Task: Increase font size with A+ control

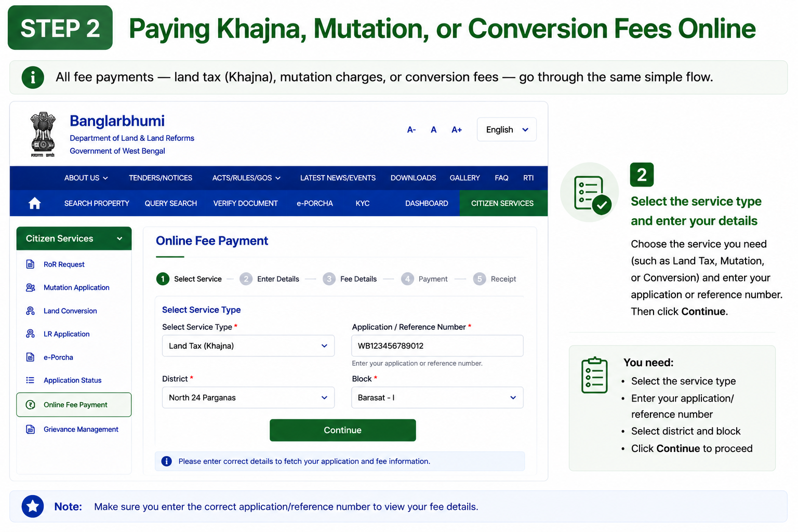Action: [x=457, y=130]
